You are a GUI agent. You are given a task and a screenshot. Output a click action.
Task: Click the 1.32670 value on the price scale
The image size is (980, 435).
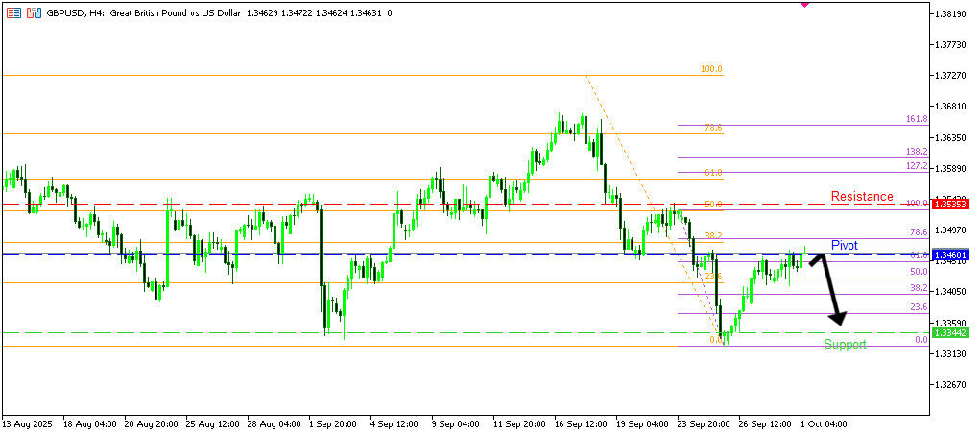(x=949, y=384)
